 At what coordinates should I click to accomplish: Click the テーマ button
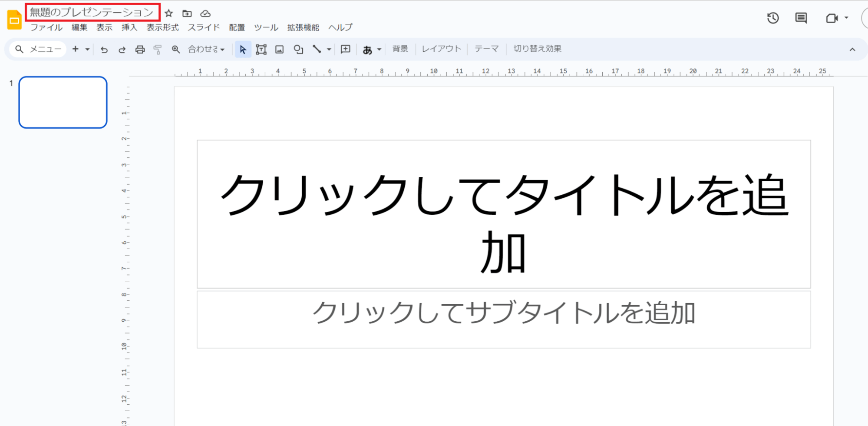[x=486, y=49]
